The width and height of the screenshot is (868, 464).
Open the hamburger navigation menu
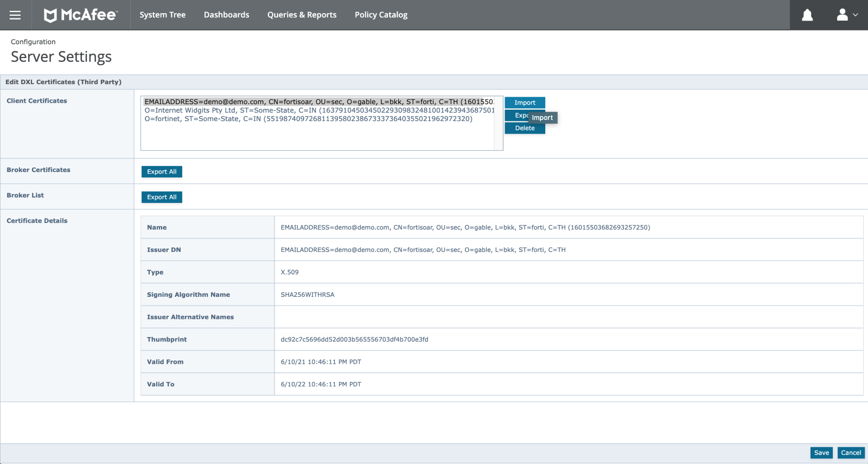pyautogui.click(x=15, y=15)
